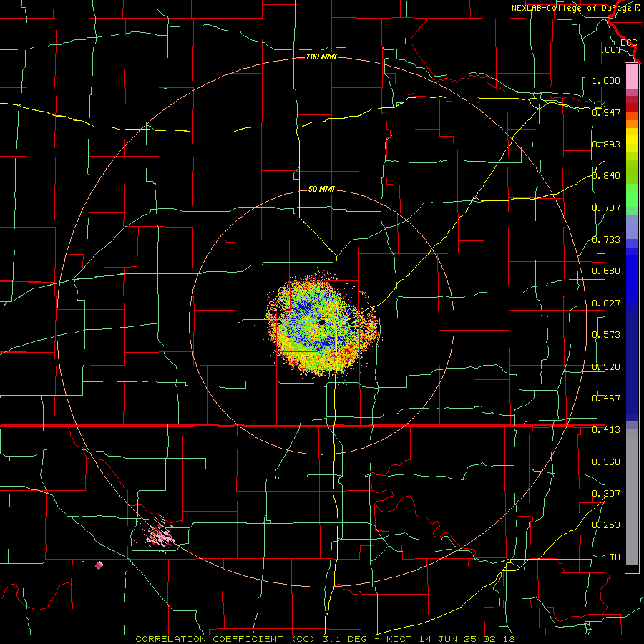This screenshot has height=644, width=644.
Task: Pick the dark navy color bar segment
Action: tap(632, 361)
